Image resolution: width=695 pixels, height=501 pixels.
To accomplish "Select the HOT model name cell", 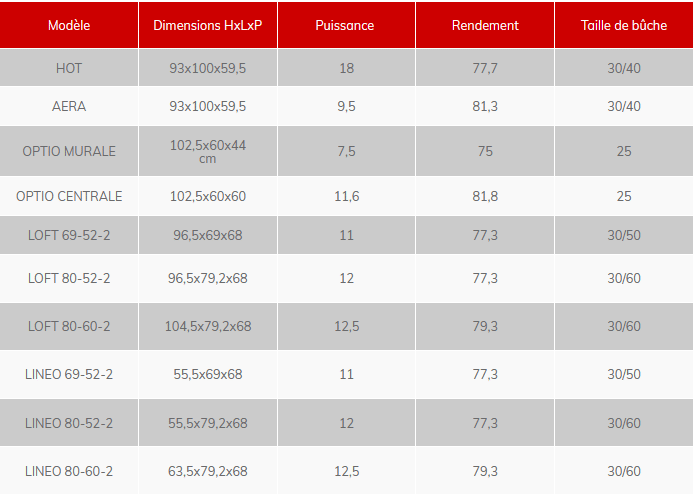I will click(x=69, y=68).
